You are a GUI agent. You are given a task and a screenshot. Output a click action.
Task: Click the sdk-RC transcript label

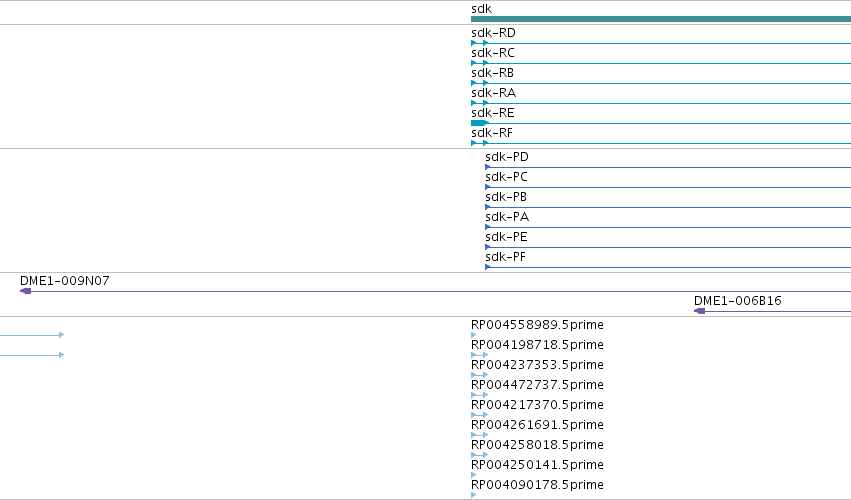(493, 53)
